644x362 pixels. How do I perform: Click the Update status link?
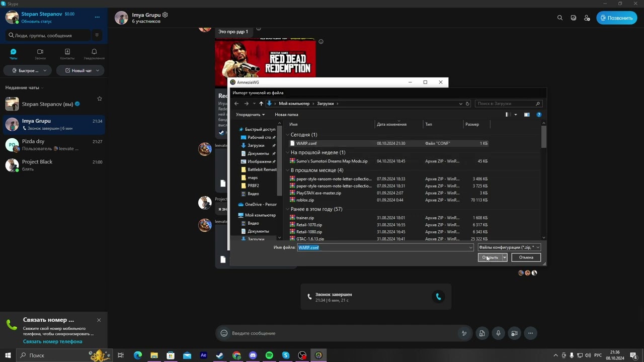click(x=36, y=22)
